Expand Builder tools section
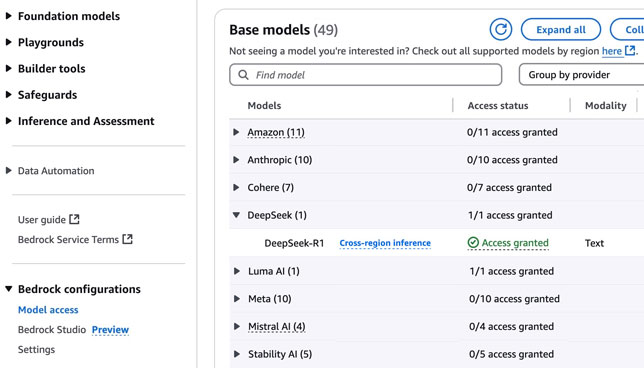644x368 pixels. pos(8,69)
